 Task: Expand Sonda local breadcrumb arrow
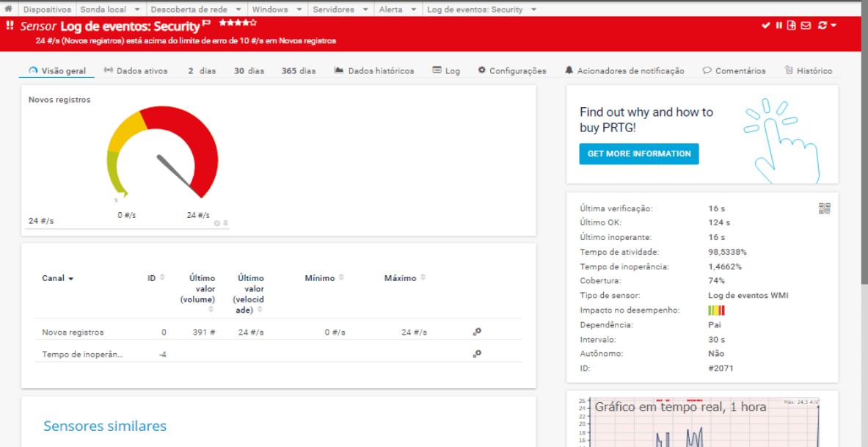pyautogui.click(x=137, y=10)
